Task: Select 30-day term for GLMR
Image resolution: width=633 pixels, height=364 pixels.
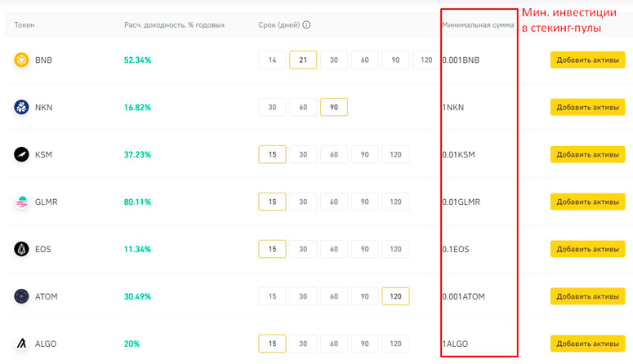Action: [x=303, y=202]
